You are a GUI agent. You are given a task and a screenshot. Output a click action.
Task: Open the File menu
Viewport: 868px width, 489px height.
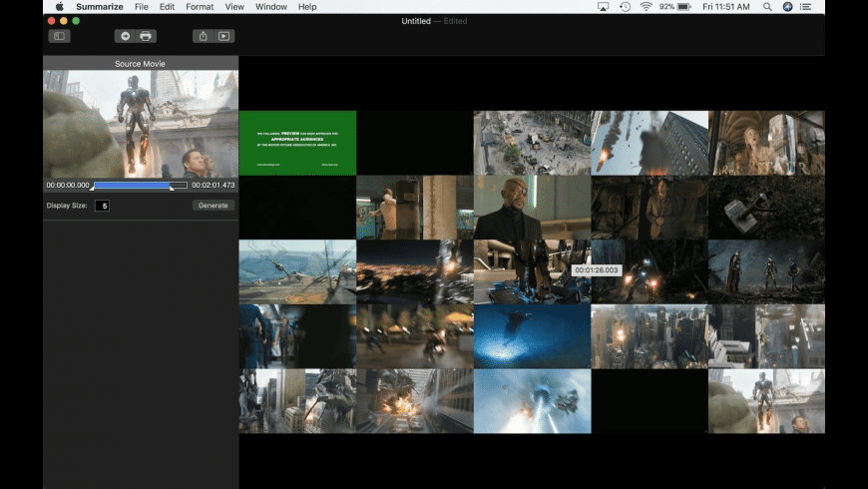click(141, 7)
